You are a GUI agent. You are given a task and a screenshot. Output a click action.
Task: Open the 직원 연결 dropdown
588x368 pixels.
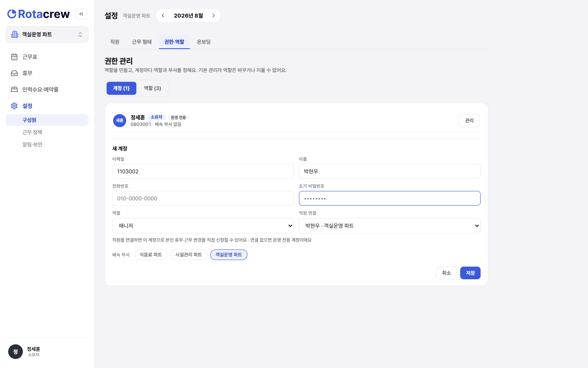(x=390, y=226)
